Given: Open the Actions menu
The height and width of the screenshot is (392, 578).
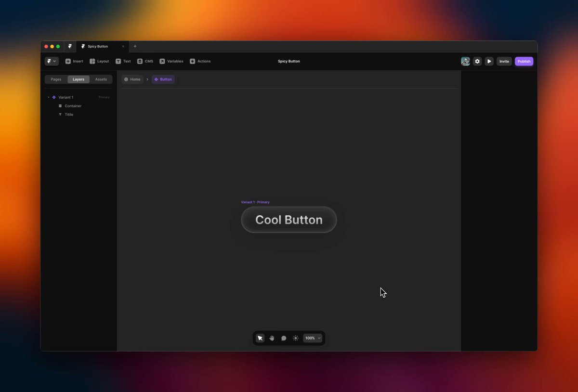Looking at the screenshot, I should [x=200, y=61].
